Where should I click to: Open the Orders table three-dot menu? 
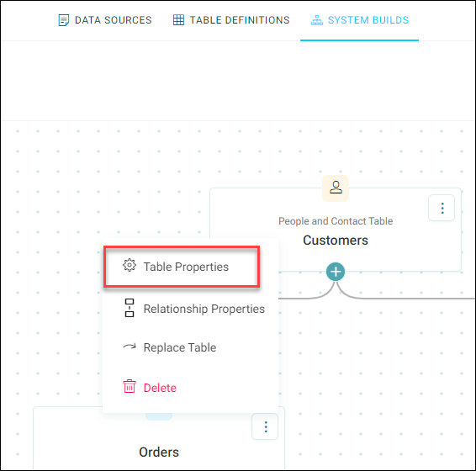coord(265,426)
